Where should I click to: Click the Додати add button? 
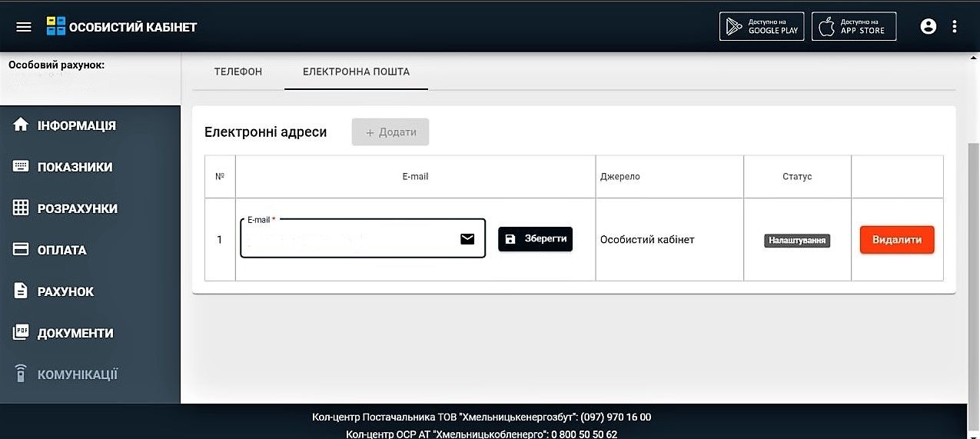point(390,132)
